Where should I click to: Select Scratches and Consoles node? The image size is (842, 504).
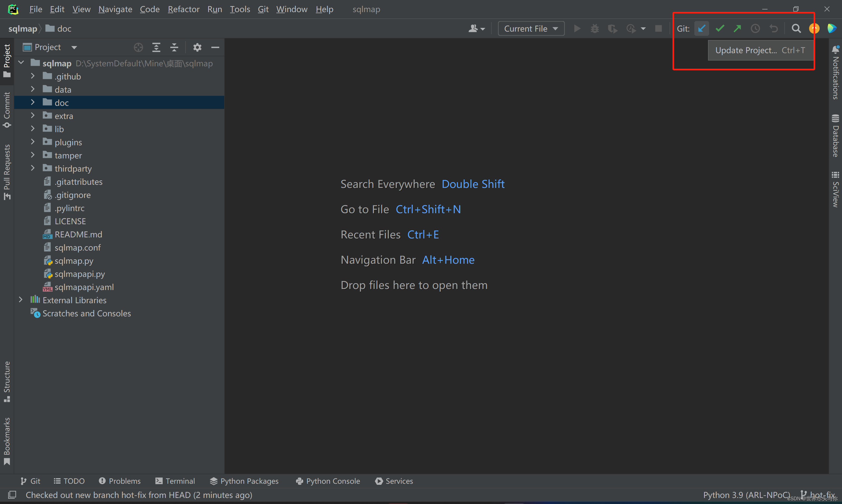tap(87, 313)
